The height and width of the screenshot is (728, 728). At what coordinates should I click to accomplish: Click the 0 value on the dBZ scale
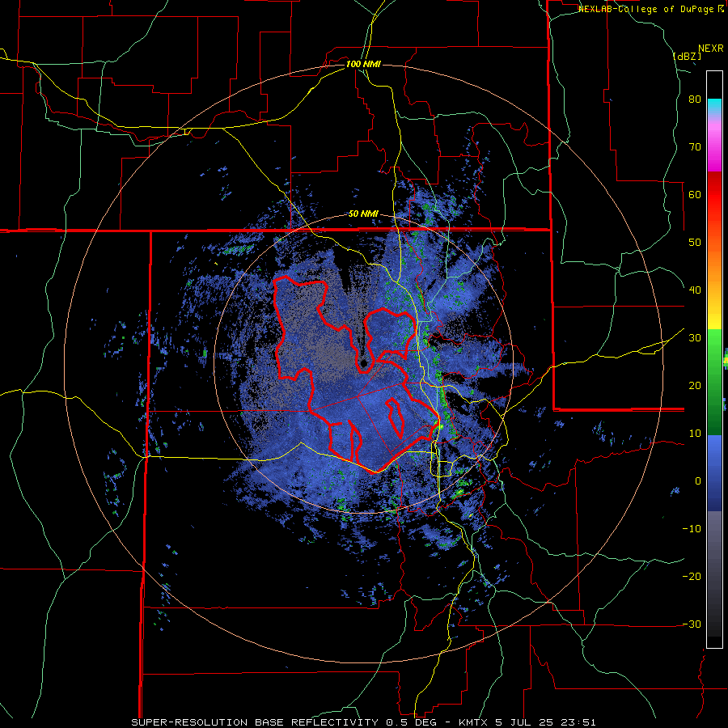point(698,481)
